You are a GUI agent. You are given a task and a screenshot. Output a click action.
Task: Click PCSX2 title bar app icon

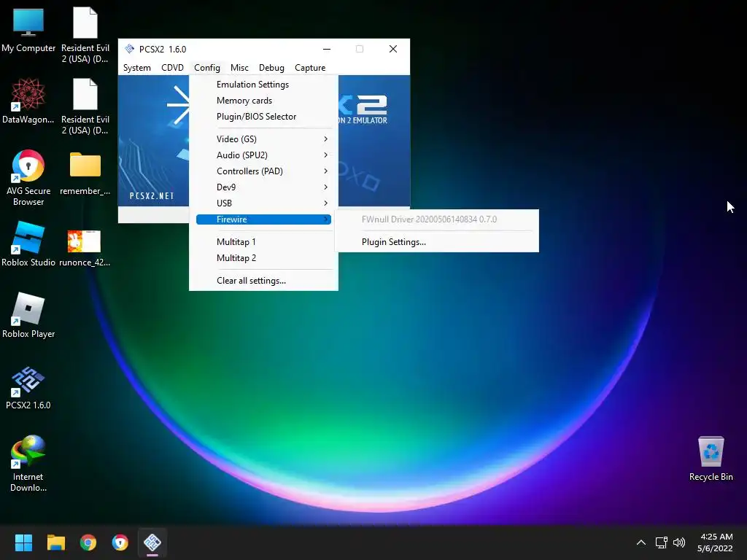click(x=130, y=49)
